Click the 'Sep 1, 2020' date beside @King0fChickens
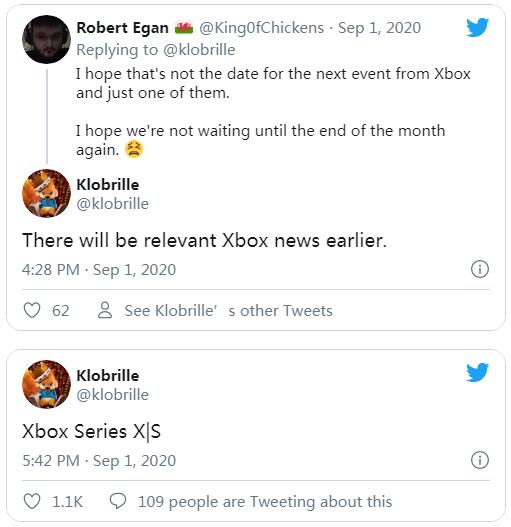Screen dimensions: 511x527 [x=379, y=28]
